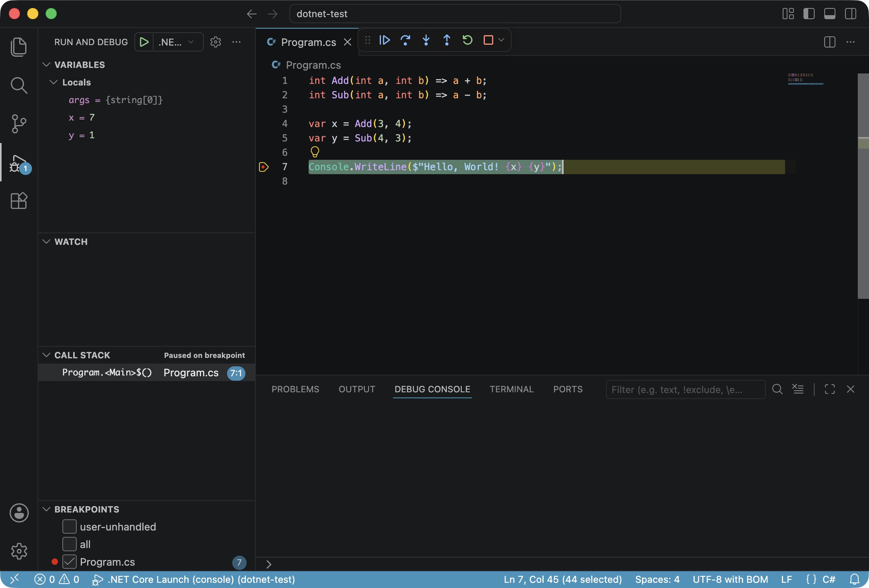This screenshot has height=588, width=869.
Task: Click the breakpoint glyph on line 7
Action: pyautogui.click(x=264, y=167)
